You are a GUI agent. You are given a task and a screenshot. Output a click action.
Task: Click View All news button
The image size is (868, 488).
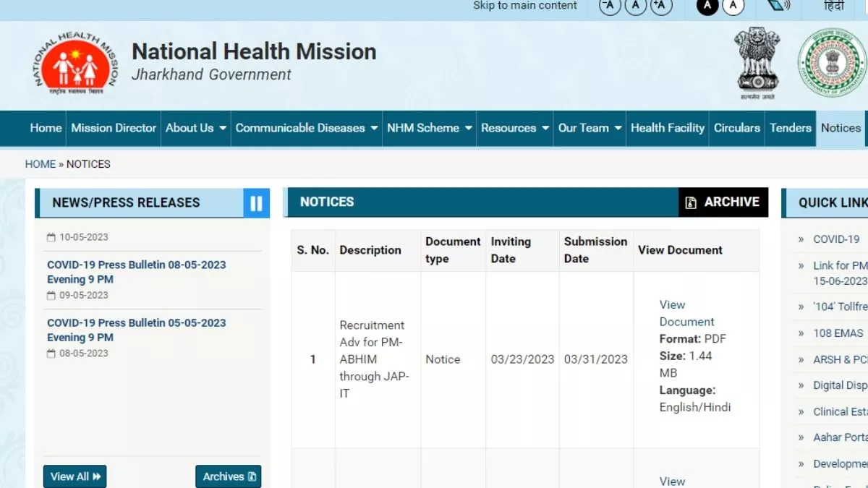[75, 476]
